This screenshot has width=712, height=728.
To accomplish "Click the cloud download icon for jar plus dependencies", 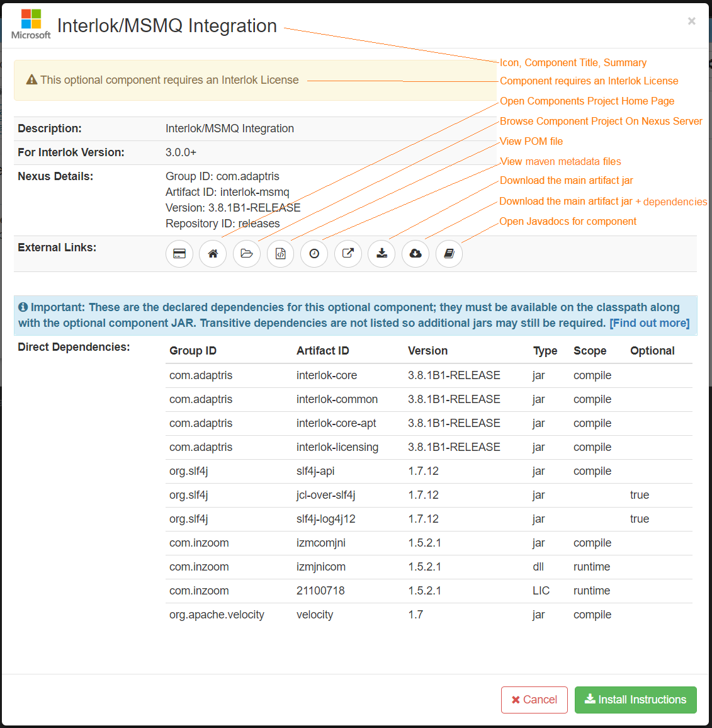I will [x=415, y=254].
